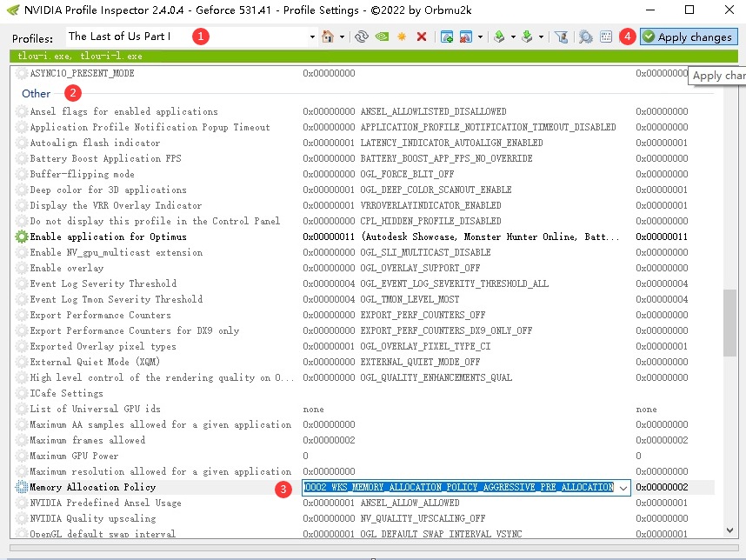Select the Enable application for Optimus row
This screenshot has height=560, width=746.
pos(364,237)
